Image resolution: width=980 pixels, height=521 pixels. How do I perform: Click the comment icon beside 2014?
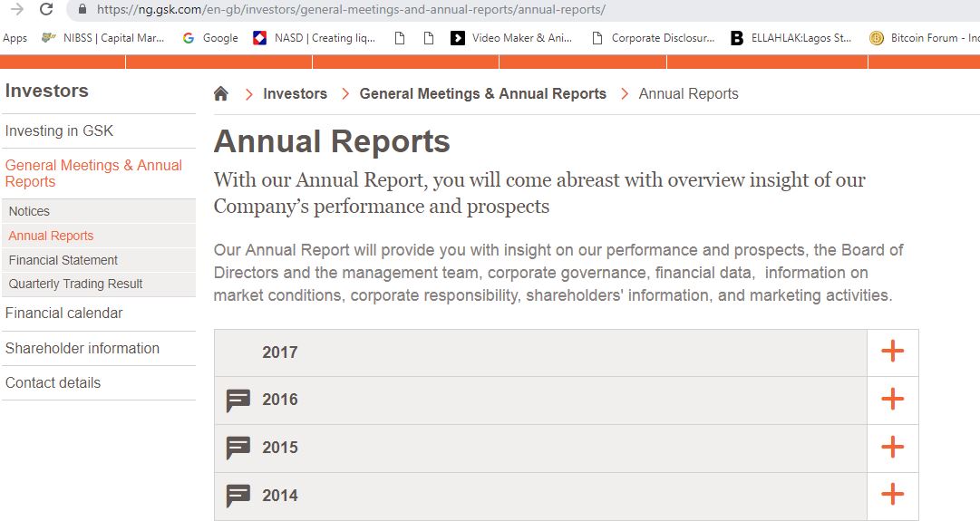point(238,496)
